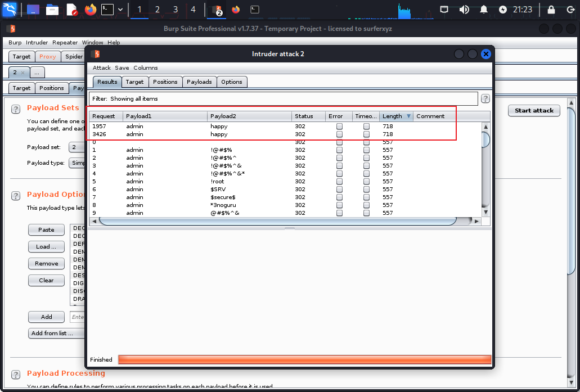This screenshot has height=392, width=580.
Task: Open the volume control tray icon
Action: pos(464,10)
